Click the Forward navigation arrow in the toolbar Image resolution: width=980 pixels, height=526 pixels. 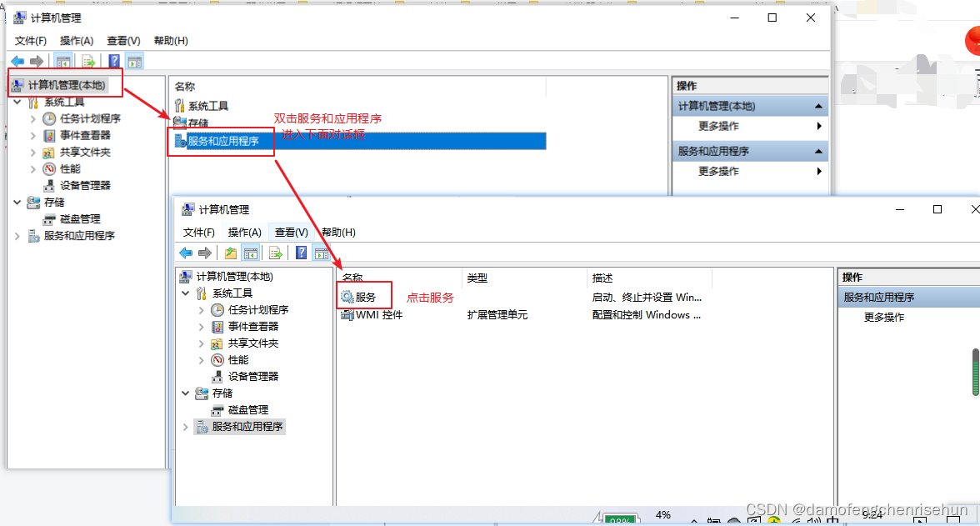36,60
